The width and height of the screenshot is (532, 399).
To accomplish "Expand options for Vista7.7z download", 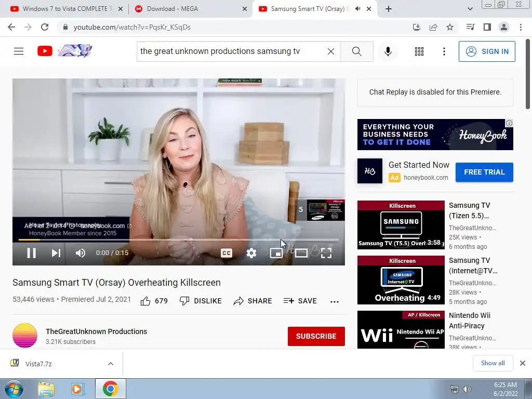I will coord(111,364).
